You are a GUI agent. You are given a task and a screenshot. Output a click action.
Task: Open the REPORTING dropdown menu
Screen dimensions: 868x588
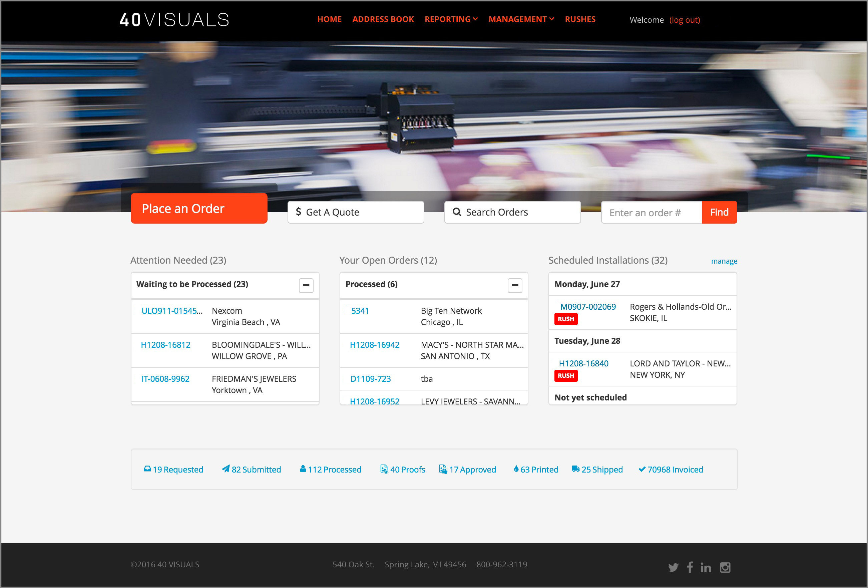coord(451,19)
